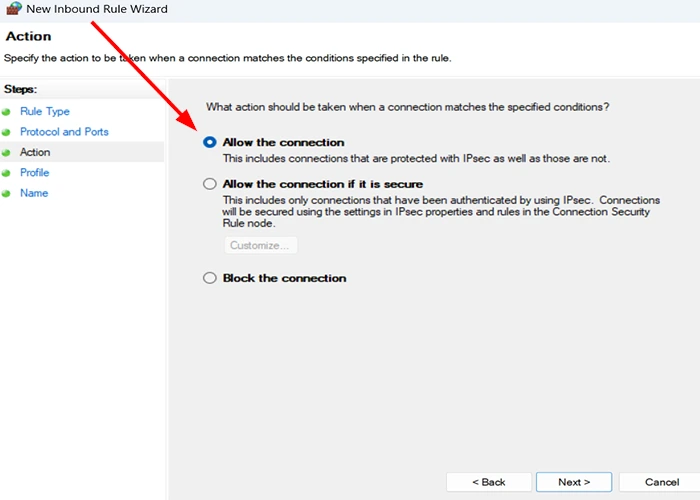Click the green bullet beside Action step
Screen dimensions: 700x500
click(6, 153)
